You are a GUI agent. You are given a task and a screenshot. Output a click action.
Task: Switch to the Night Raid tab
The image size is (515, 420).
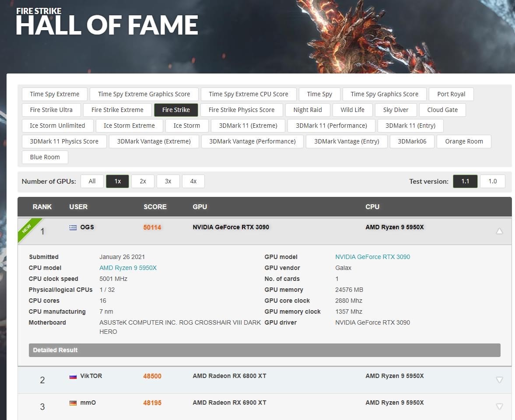pyautogui.click(x=308, y=110)
